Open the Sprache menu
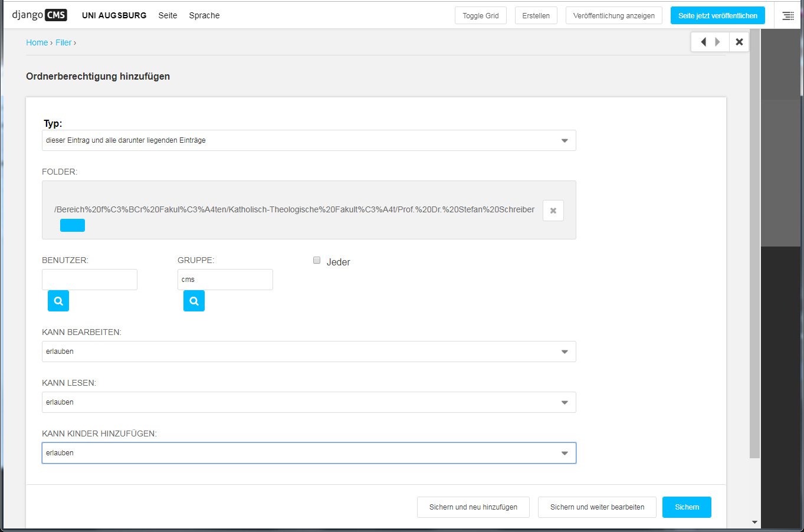 pos(204,15)
